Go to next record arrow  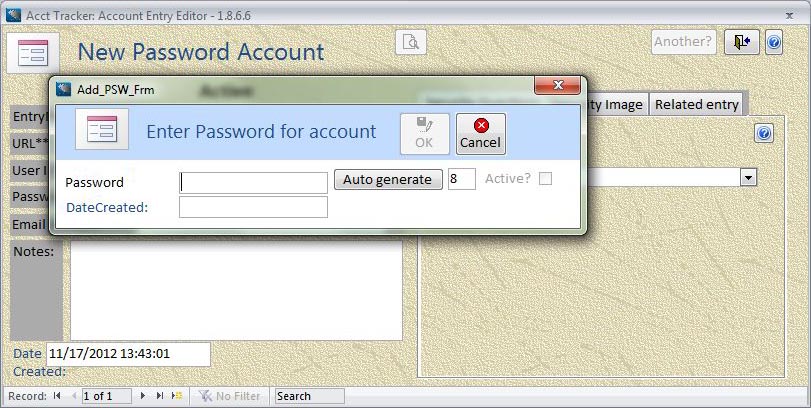coord(143,396)
